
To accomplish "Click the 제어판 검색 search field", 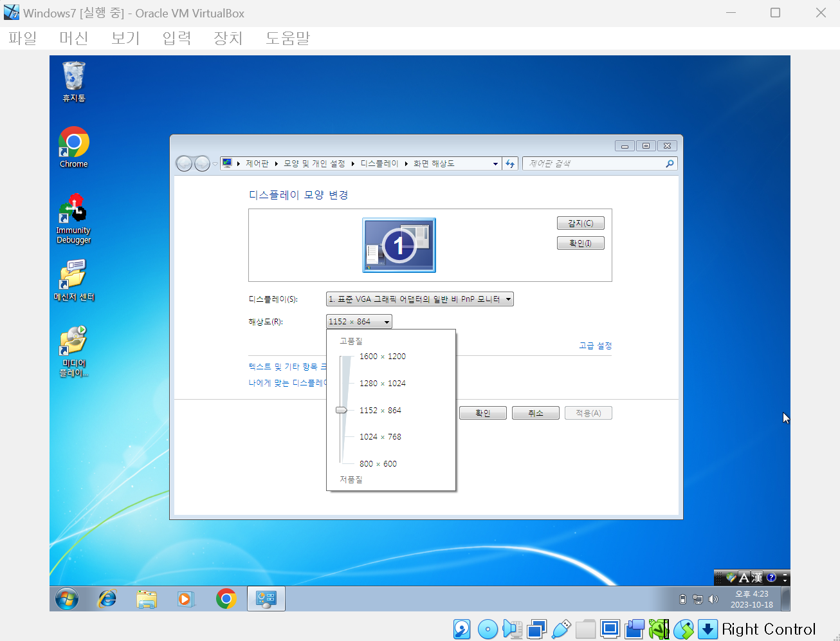I will [599, 163].
